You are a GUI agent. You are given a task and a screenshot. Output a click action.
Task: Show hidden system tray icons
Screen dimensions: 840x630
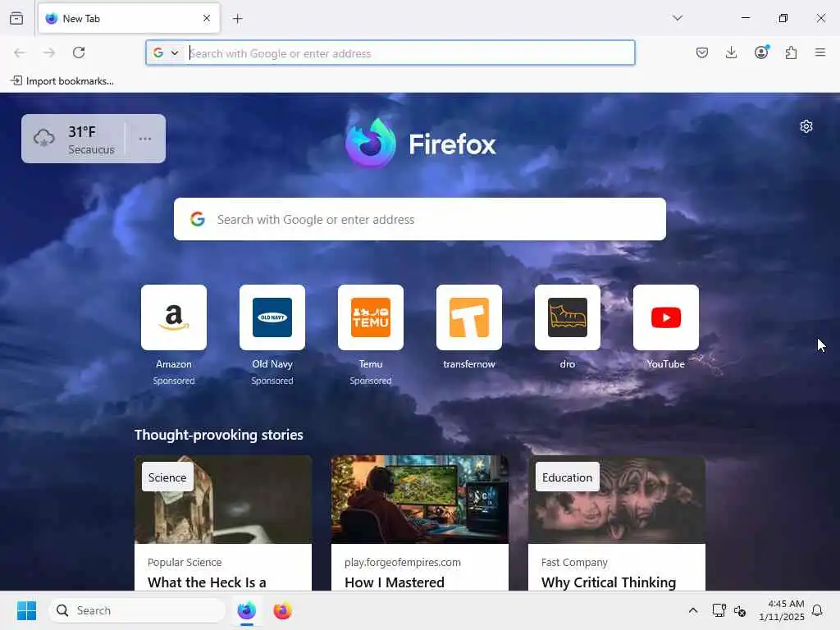[x=692, y=610]
